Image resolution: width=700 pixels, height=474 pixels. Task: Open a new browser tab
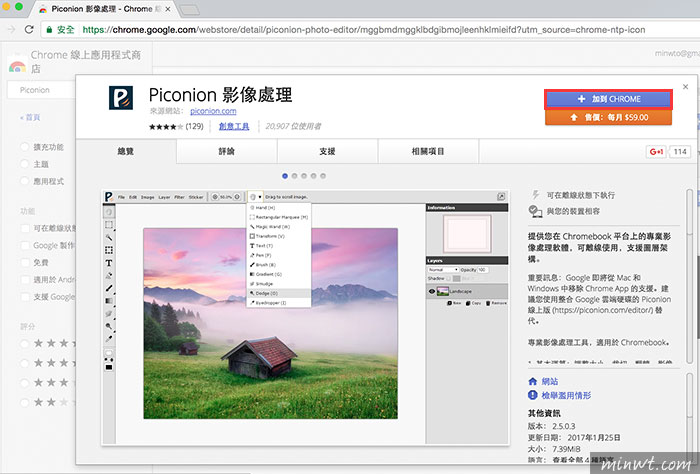(x=189, y=9)
